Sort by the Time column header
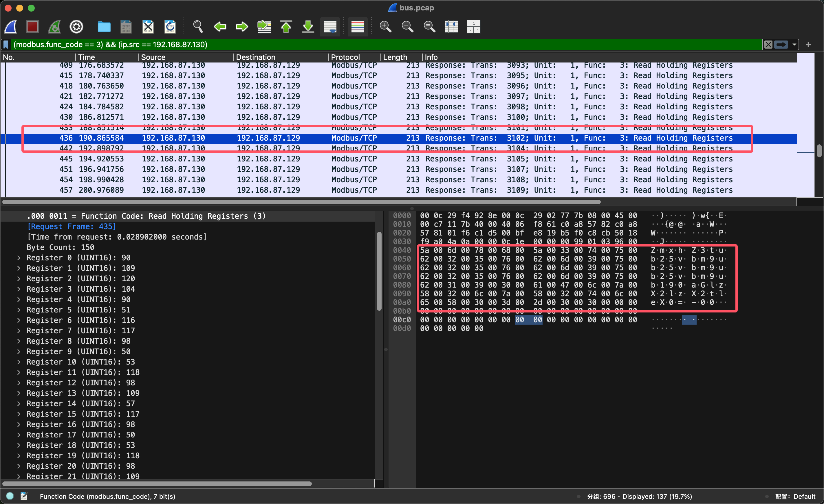 107,57
